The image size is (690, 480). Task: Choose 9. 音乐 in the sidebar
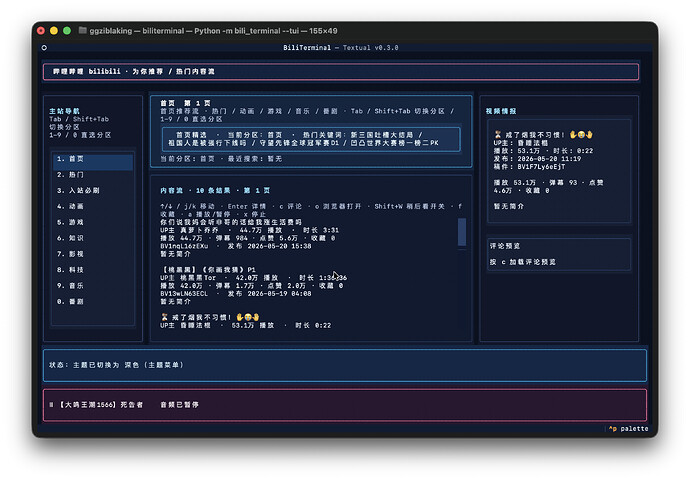click(x=93, y=286)
